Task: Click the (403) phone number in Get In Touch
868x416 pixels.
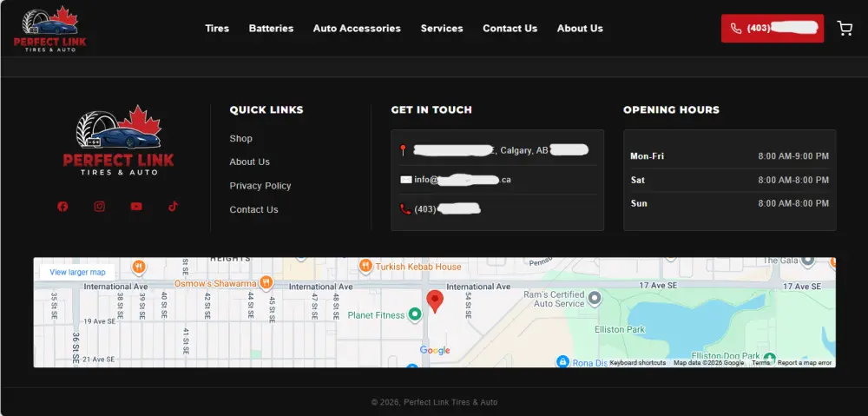Action: point(447,208)
